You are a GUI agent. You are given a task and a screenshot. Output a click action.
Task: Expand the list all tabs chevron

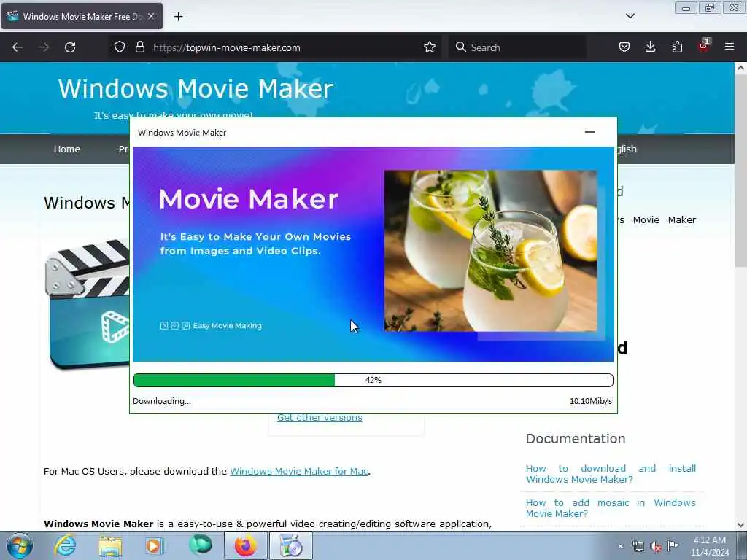click(630, 16)
